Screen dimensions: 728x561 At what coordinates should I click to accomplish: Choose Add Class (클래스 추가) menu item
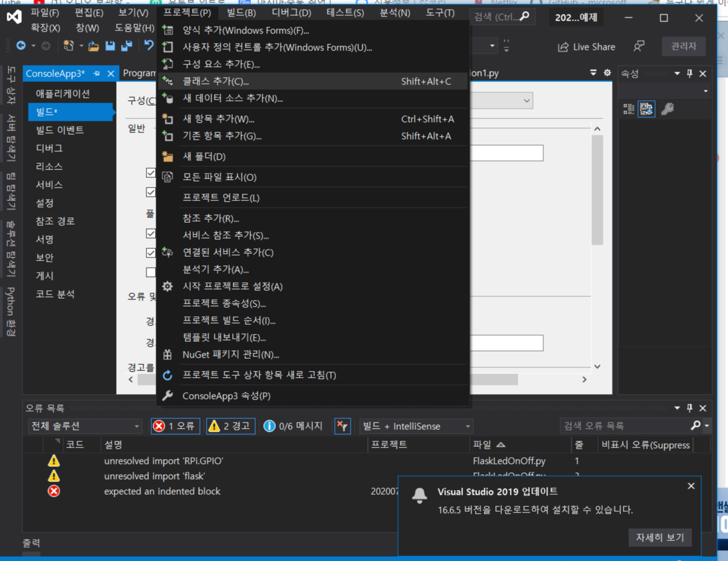click(314, 81)
